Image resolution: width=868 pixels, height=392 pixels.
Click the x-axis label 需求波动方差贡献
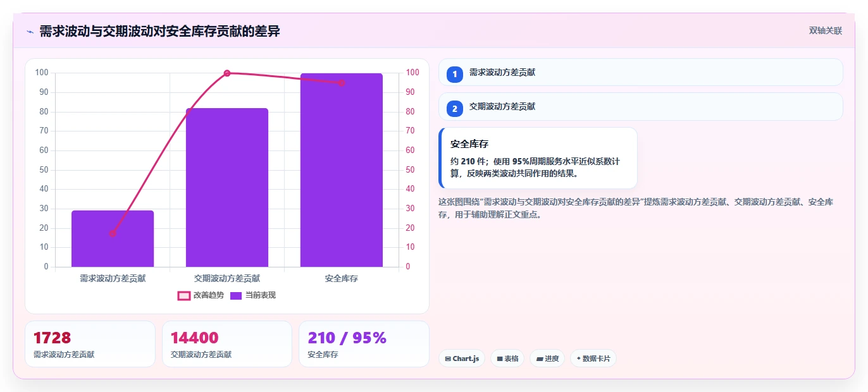pyautogui.click(x=113, y=278)
